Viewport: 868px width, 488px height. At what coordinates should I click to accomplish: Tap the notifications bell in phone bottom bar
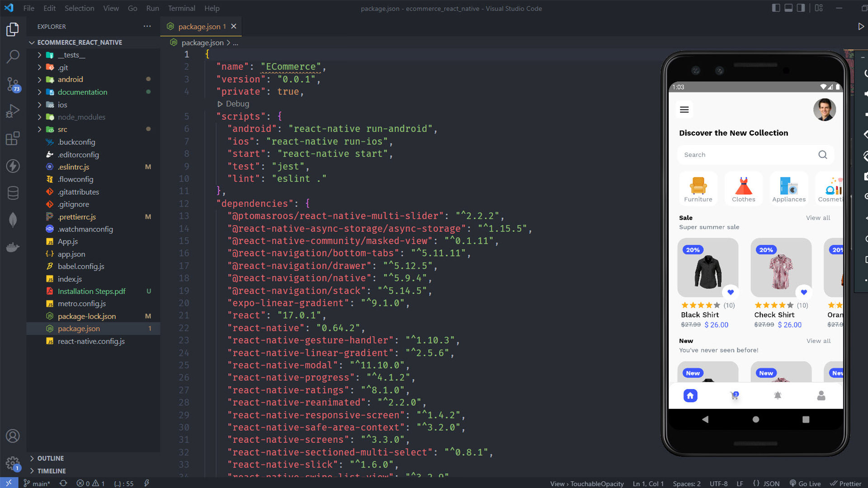(x=778, y=396)
